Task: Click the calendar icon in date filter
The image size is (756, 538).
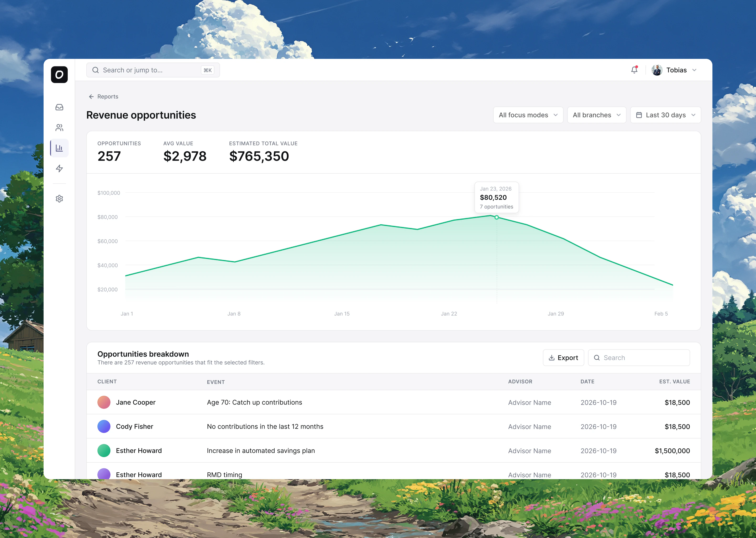Action: coord(639,115)
